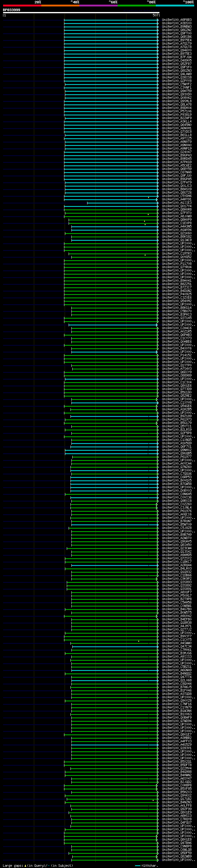197x868 pixels.
Task: Select hit label UniRef100_Q9AT59
Action: (x=177, y=91)
